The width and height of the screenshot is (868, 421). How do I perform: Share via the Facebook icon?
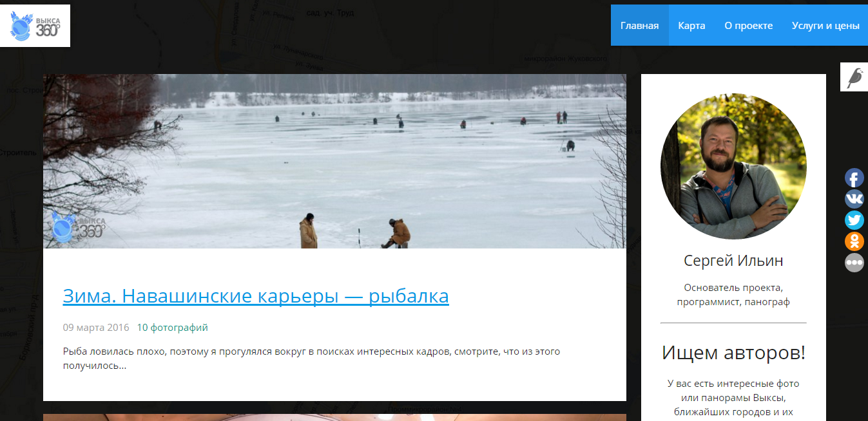[854, 177]
